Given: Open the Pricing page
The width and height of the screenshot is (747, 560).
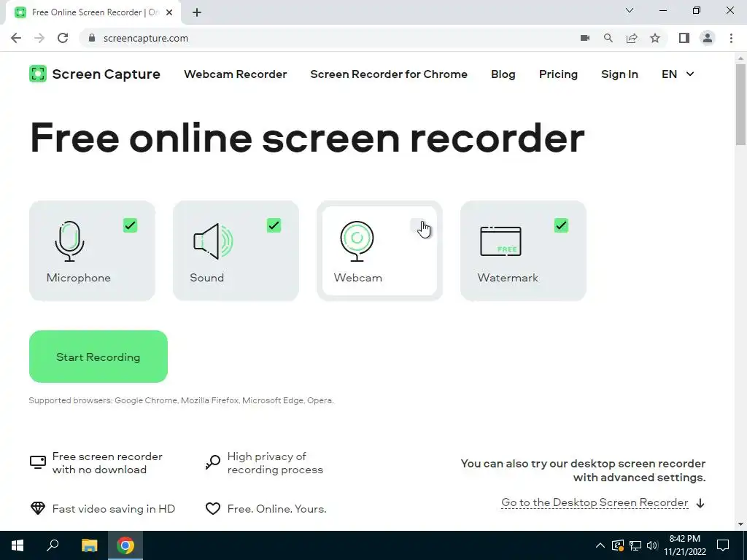Looking at the screenshot, I should (558, 74).
